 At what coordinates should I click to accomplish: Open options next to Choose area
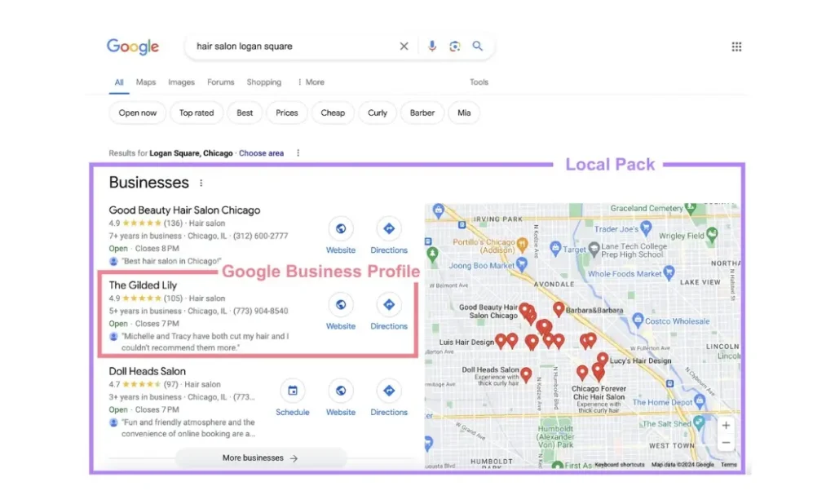point(298,153)
